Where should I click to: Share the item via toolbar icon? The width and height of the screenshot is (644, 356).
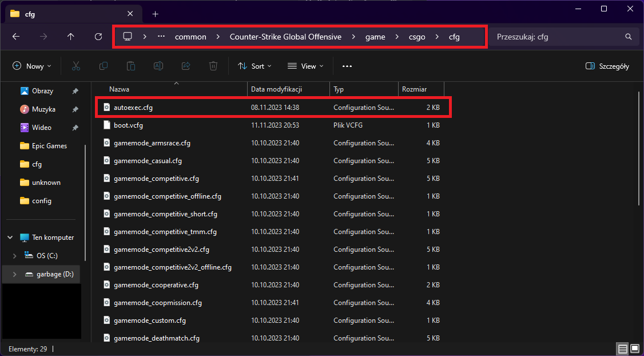186,66
